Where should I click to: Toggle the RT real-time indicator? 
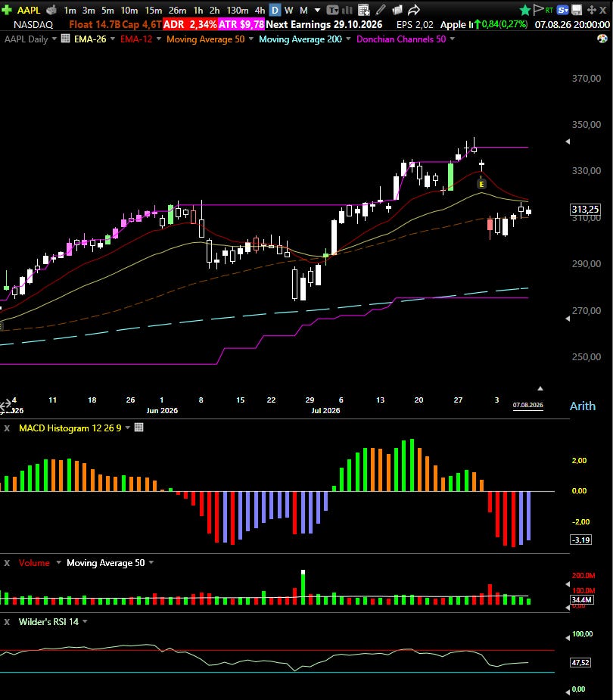[x=549, y=10]
